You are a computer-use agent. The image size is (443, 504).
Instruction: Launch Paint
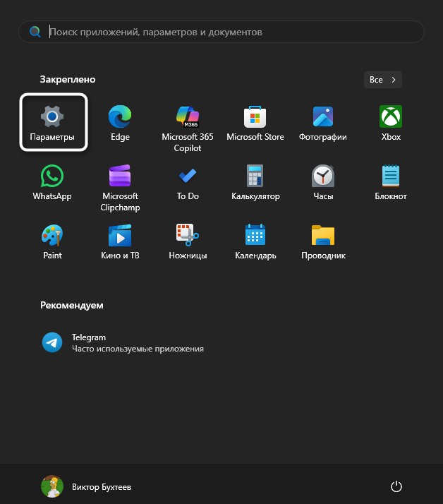point(52,241)
